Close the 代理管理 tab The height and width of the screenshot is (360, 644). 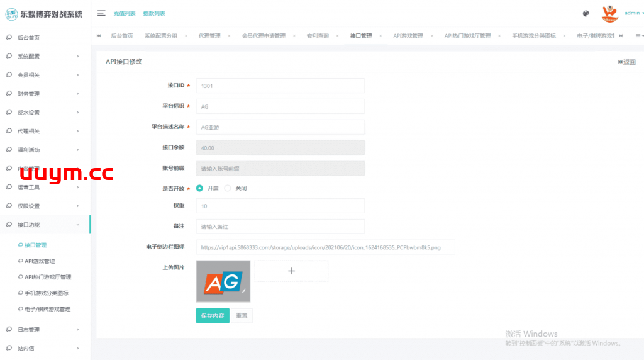coord(229,36)
